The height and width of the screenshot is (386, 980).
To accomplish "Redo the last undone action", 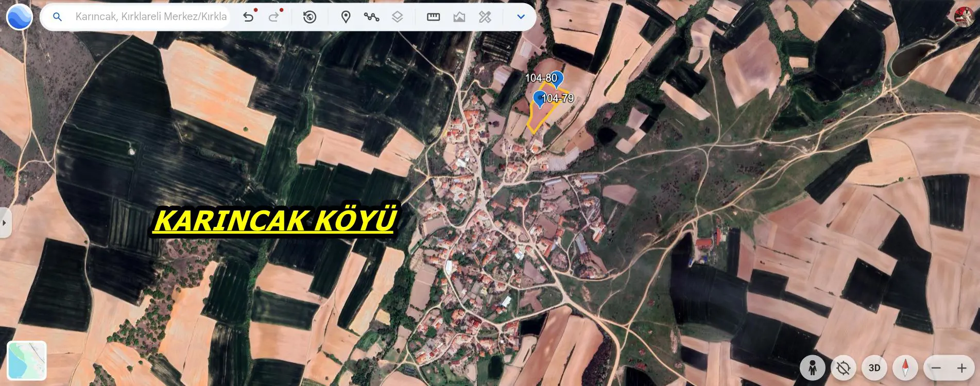I will click(x=274, y=17).
